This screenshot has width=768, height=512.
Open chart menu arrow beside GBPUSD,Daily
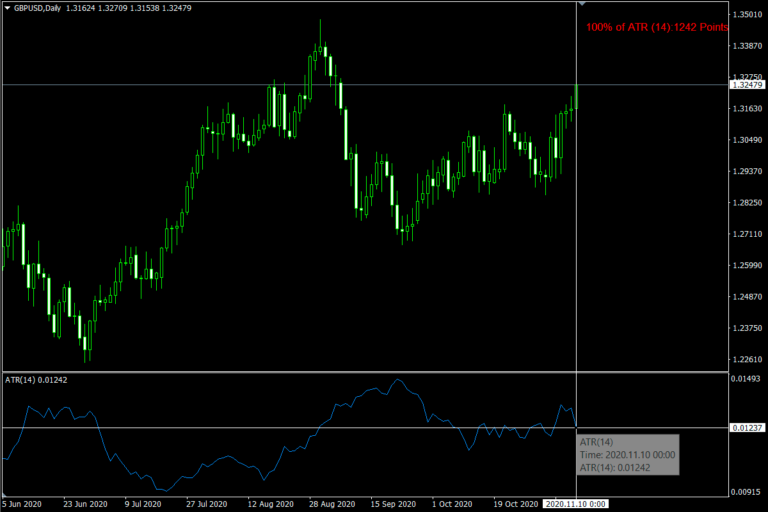click(x=7, y=8)
